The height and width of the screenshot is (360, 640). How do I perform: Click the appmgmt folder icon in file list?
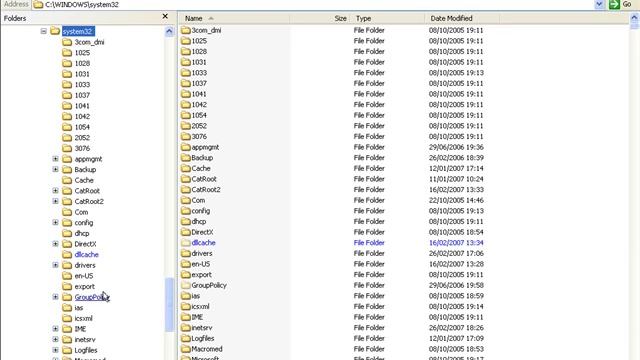(x=186, y=147)
